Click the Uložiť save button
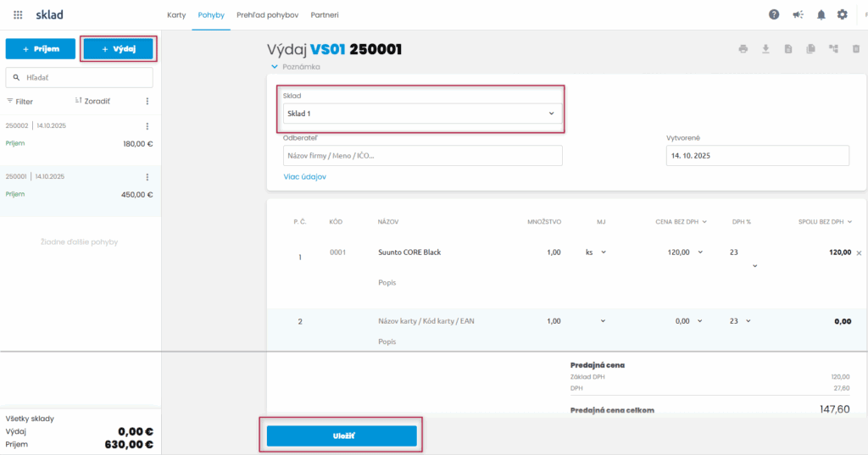The image size is (868, 455). coord(342,436)
